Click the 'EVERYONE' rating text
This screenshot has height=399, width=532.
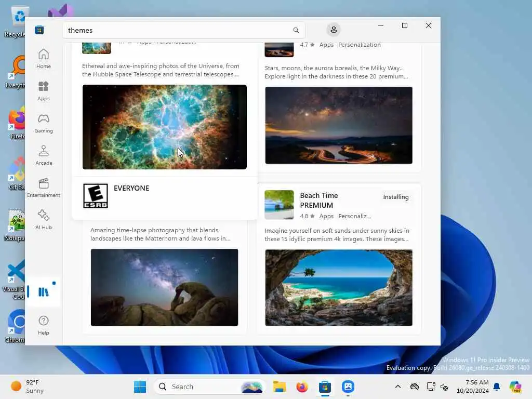(131, 188)
